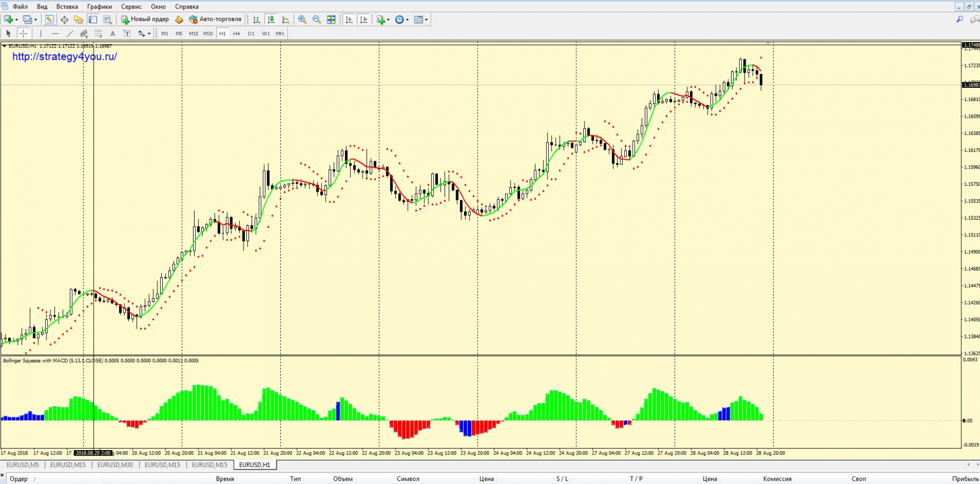Click the Zoom Out magnifier icon

[317, 20]
